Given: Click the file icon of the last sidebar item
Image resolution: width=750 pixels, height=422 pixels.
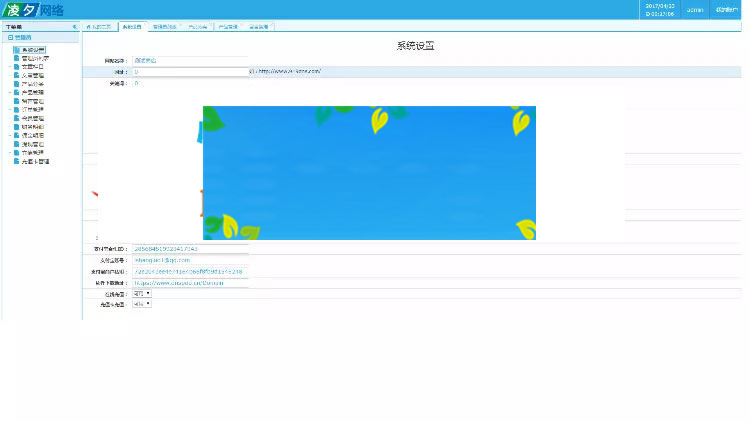Looking at the screenshot, I should [x=17, y=161].
